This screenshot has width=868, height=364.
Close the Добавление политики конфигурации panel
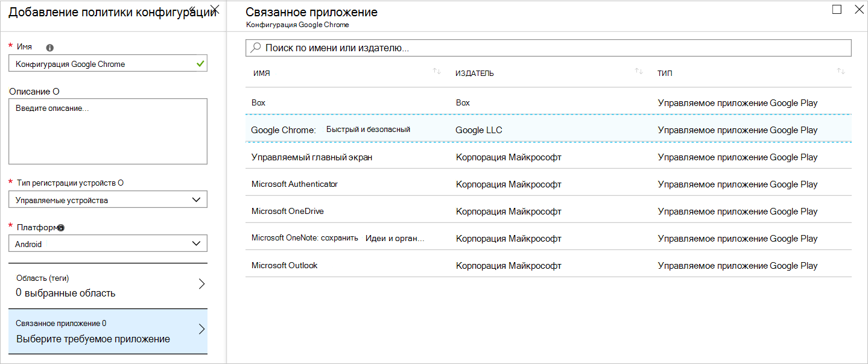(x=215, y=9)
